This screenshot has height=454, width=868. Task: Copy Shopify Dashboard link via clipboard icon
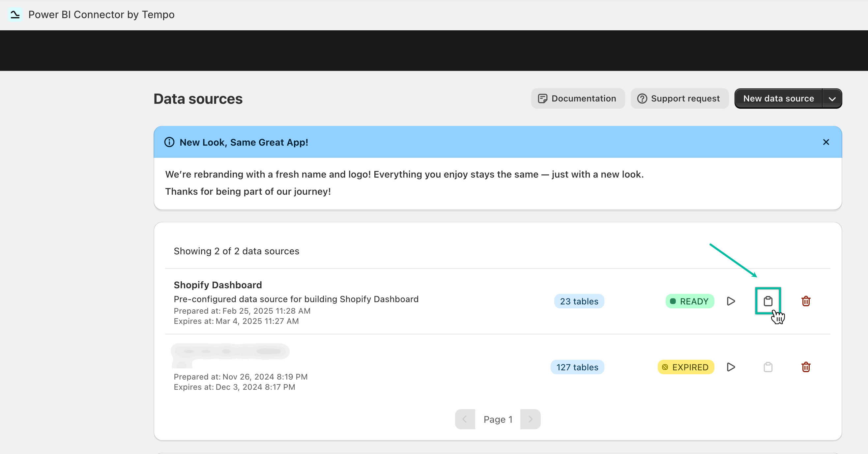767,301
